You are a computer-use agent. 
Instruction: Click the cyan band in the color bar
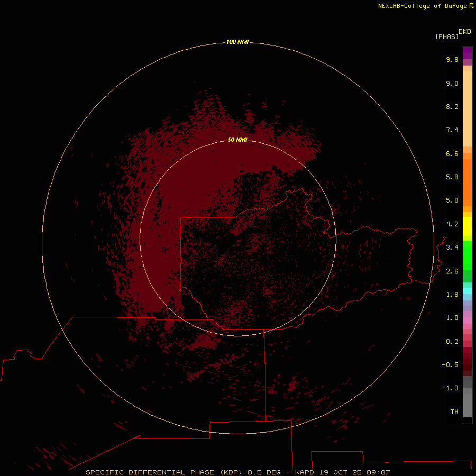point(467,291)
